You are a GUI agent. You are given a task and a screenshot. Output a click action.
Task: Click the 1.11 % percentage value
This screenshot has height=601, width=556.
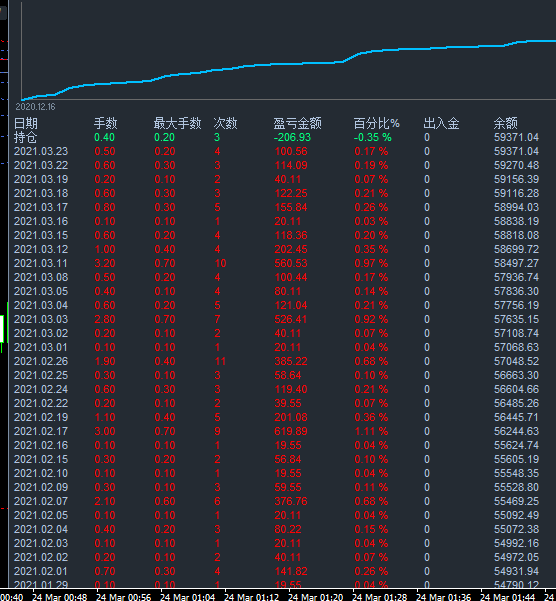(371, 431)
